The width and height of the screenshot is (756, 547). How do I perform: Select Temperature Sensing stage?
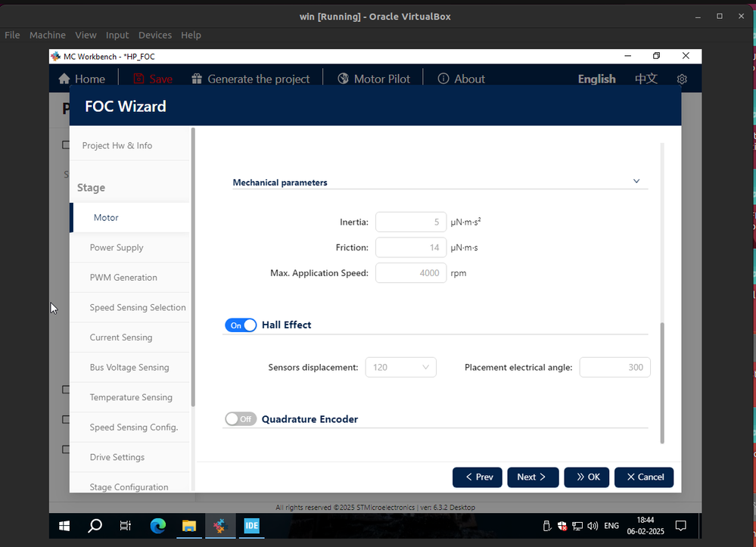[x=131, y=397]
